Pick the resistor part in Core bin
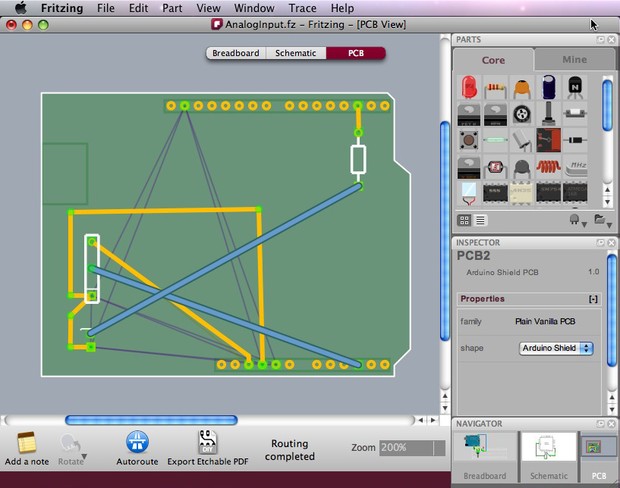 click(495, 88)
